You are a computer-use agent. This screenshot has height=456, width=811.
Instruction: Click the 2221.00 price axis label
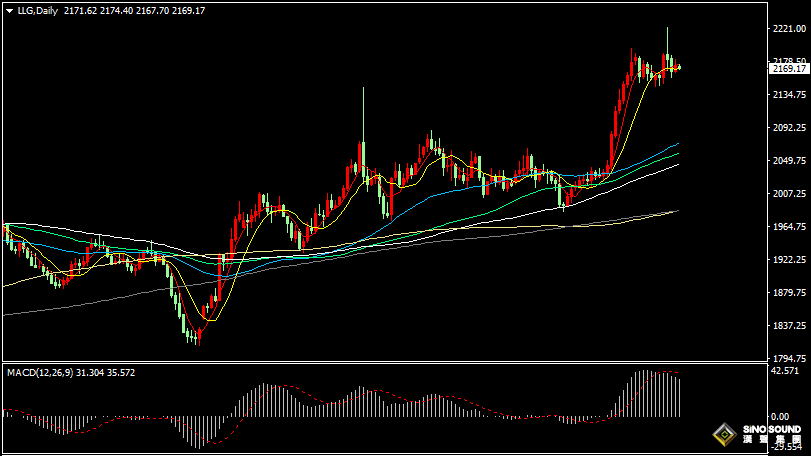pos(789,29)
